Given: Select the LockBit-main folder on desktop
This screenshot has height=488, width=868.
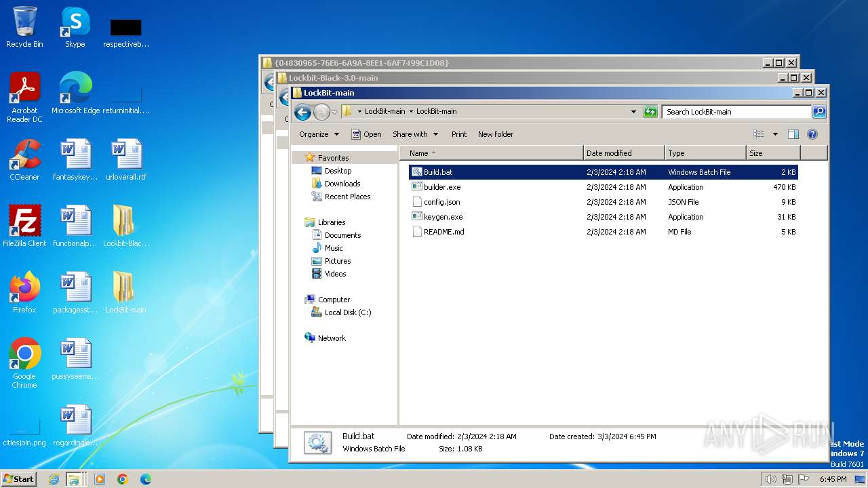Looking at the screenshot, I should coord(125,293).
